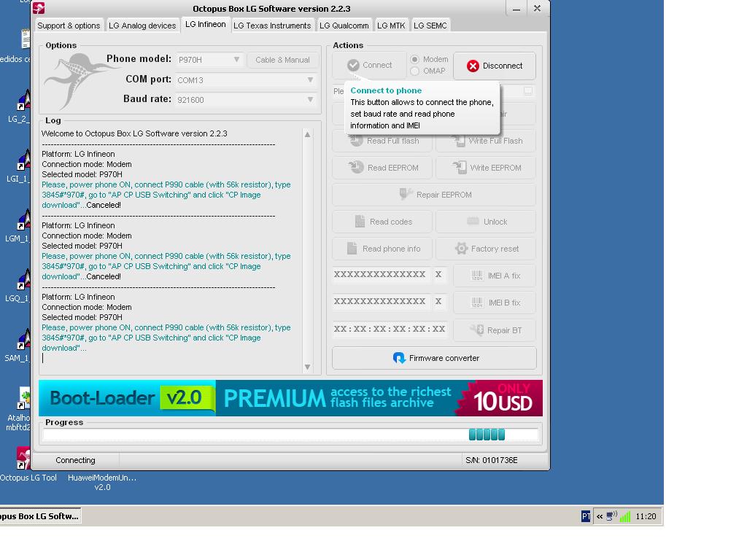747x560 pixels.
Task: Click the Boot-Loader v2.0 premium banner
Action: coord(290,398)
